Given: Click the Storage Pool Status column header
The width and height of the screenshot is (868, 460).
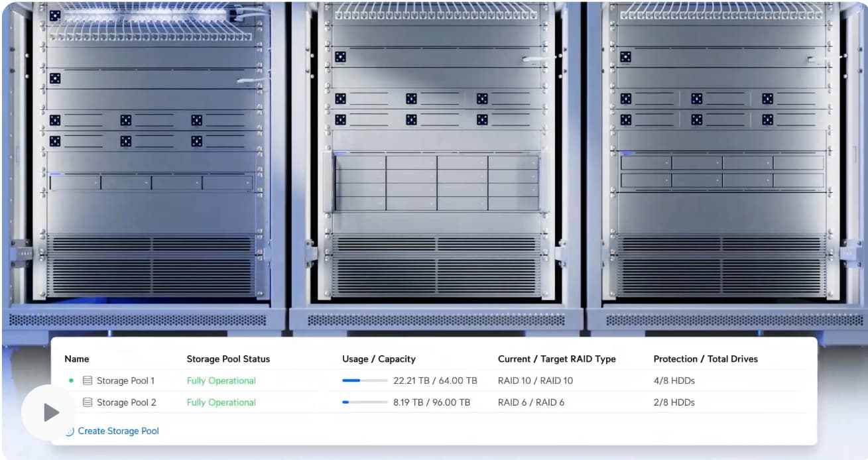Looking at the screenshot, I should (229, 359).
